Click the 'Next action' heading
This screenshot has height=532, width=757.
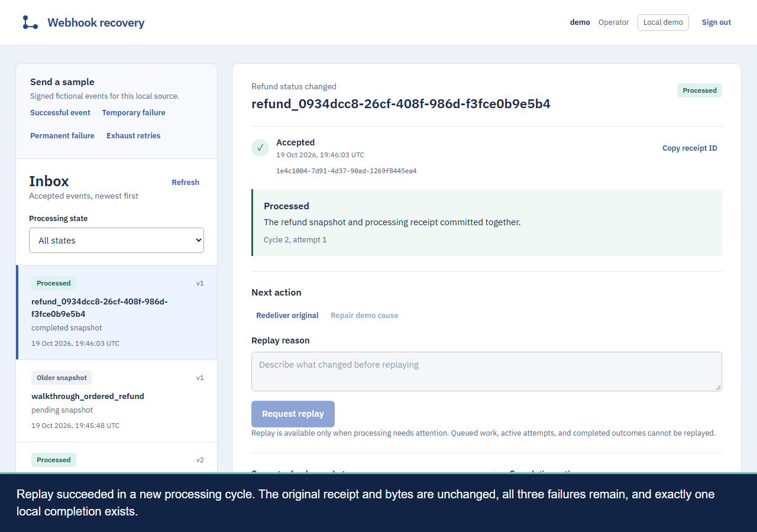coord(276,293)
